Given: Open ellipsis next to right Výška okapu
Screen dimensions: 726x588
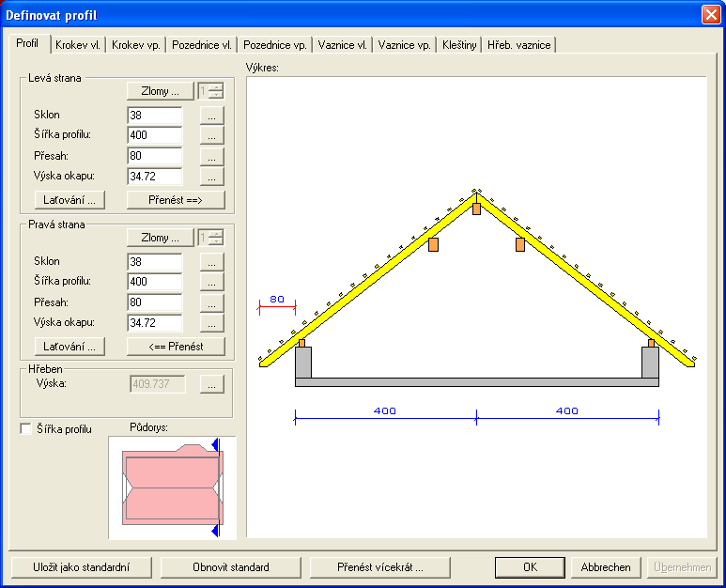Looking at the screenshot, I should pos(212,323).
